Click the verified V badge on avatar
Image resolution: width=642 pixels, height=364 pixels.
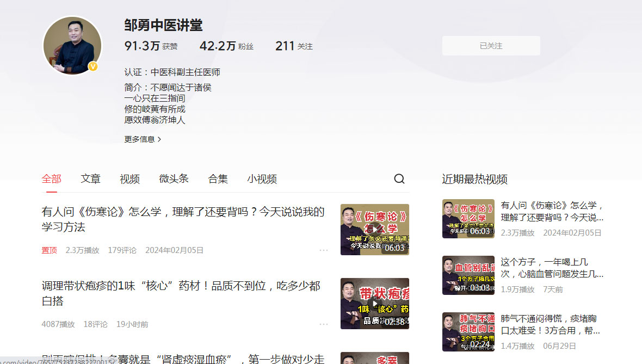point(93,66)
